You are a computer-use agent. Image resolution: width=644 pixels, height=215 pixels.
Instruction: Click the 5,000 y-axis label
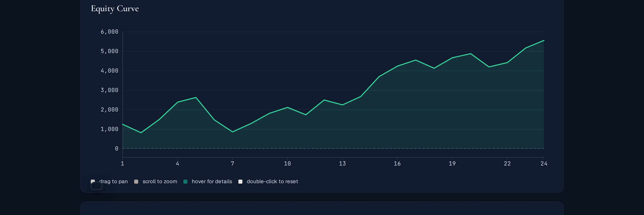[109, 51]
